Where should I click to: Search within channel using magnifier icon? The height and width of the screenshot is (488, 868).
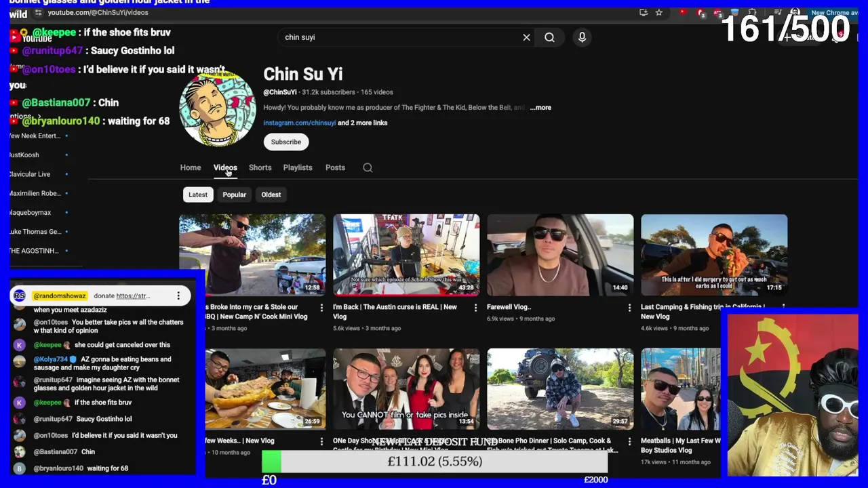(x=368, y=167)
